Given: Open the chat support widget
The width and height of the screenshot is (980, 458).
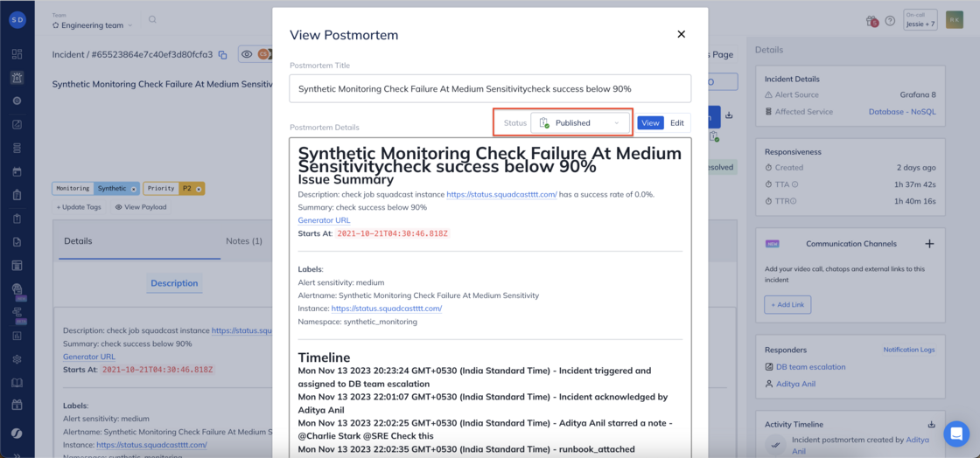Looking at the screenshot, I should click(956, 434).
